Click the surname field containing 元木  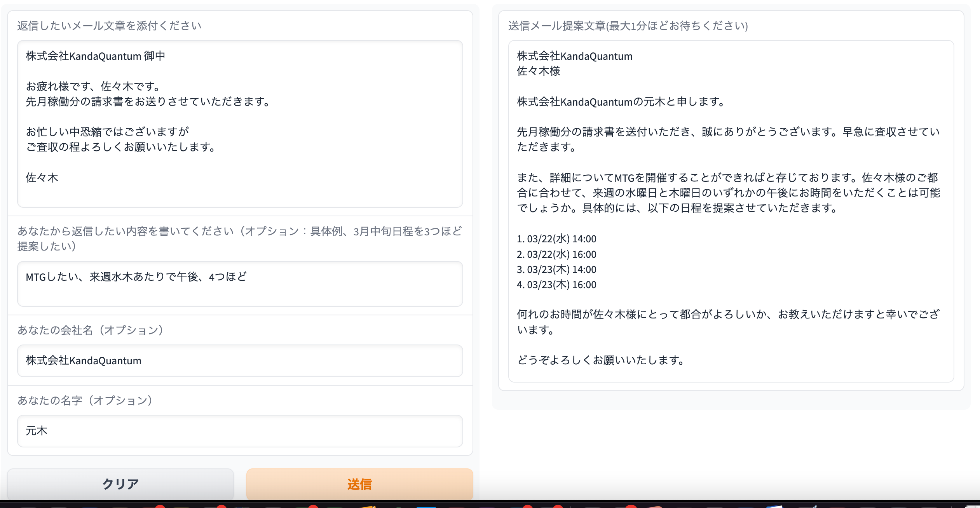pos(240,431)
